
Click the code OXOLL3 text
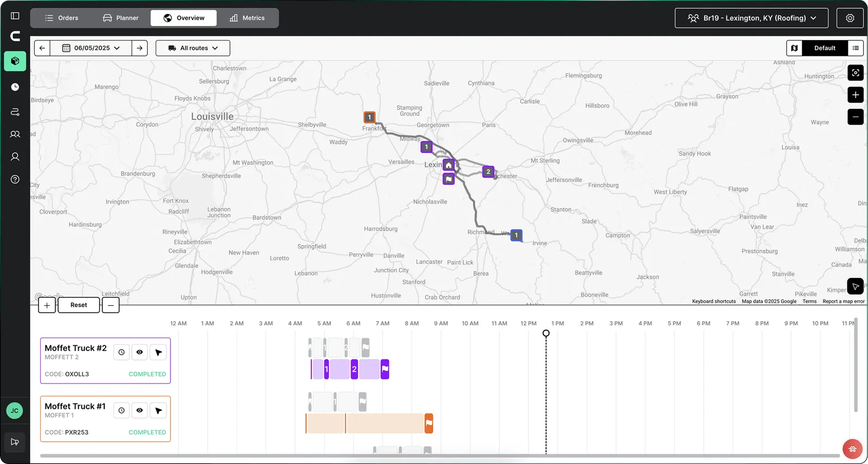[77, 374]
